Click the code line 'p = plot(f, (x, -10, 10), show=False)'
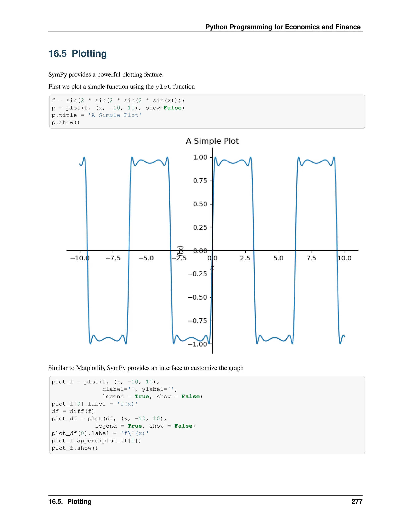 click(x=118, y=108)
